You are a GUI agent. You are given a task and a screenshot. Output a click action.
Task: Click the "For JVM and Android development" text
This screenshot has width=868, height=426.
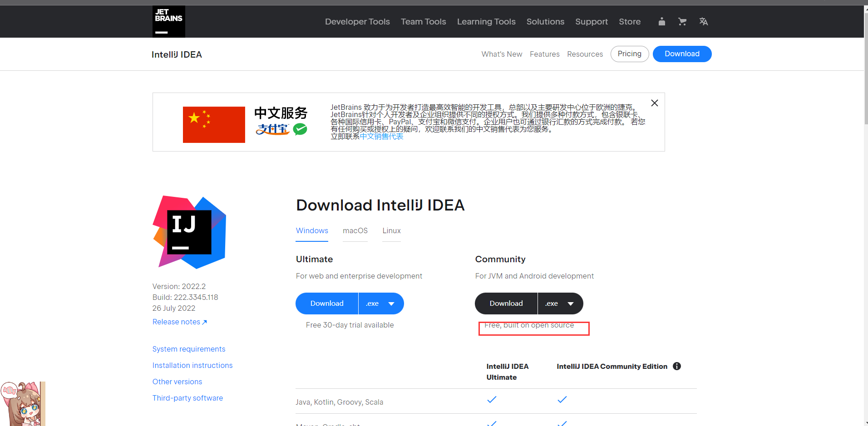tap(534, 276)
